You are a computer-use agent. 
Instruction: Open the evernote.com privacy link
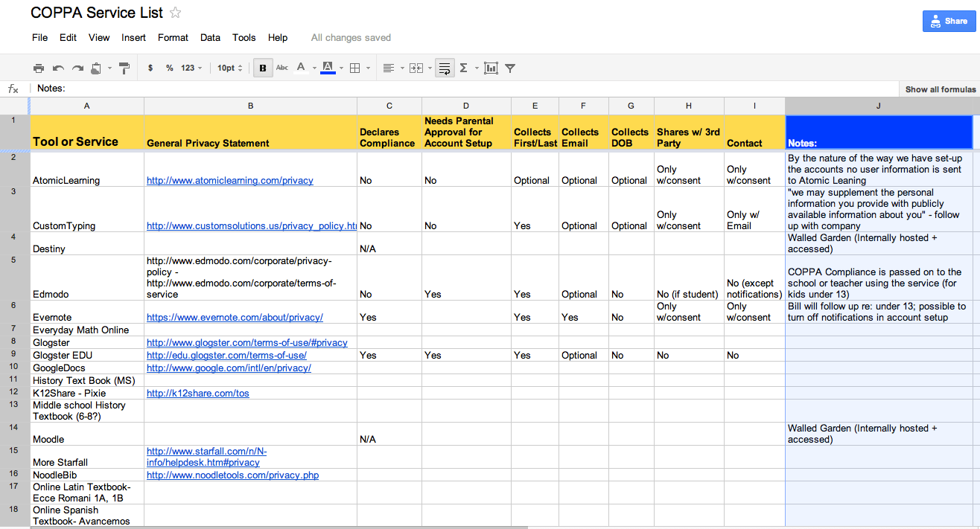(235, 317)
